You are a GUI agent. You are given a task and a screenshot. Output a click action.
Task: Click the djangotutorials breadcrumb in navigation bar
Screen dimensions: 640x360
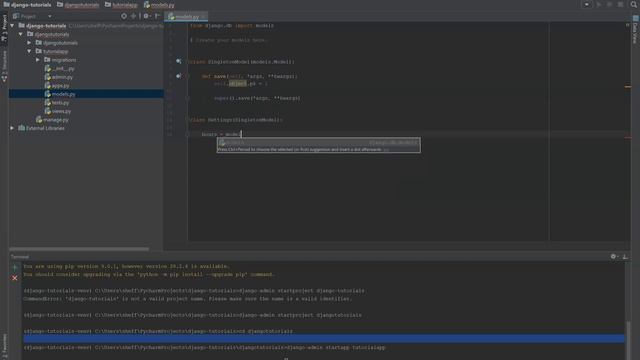(x=78, y=5)
